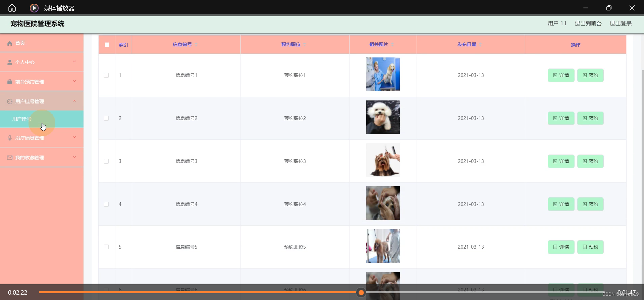Toggle the select-all checkbox in table header

tap(107, 45)
